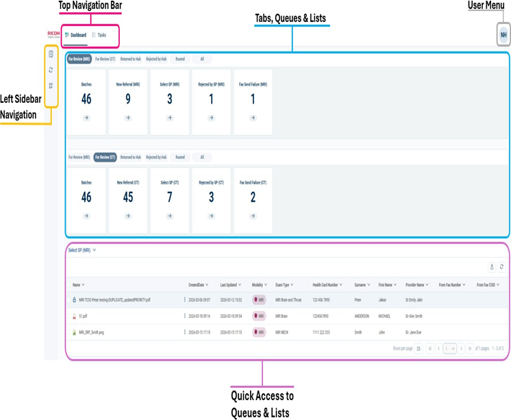Image resolution: width=511 pixels, height=420 pixels.
Task: Open the Select SP (MRI) card arrow
Action: 170,118
